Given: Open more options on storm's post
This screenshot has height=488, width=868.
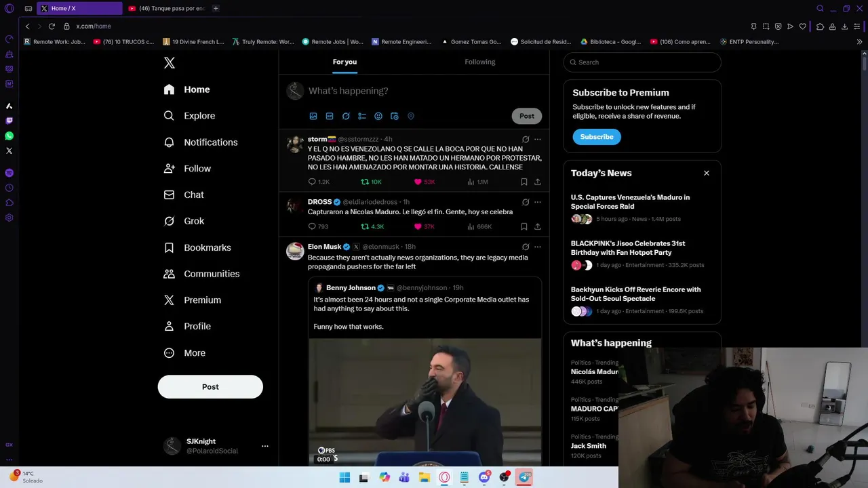Looking at the screenshot, I should click(x=538, y=139).
